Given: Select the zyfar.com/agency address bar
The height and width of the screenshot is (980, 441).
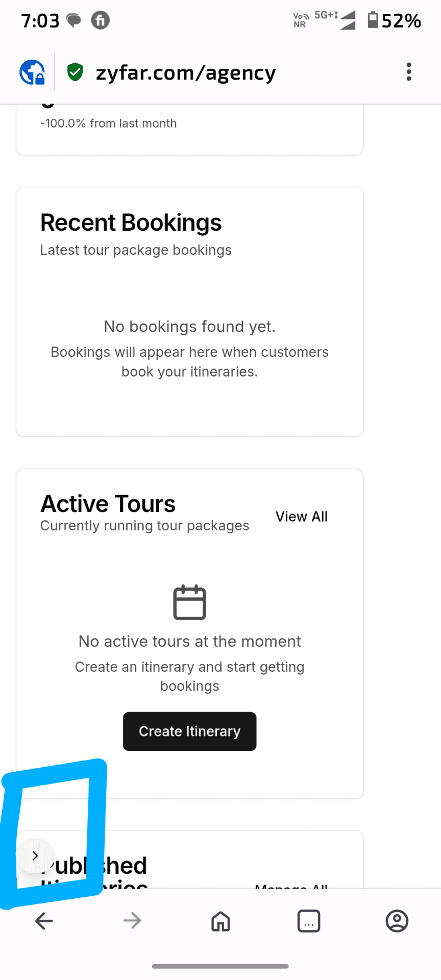Looking at the screenshot, I should coord(186,73).
